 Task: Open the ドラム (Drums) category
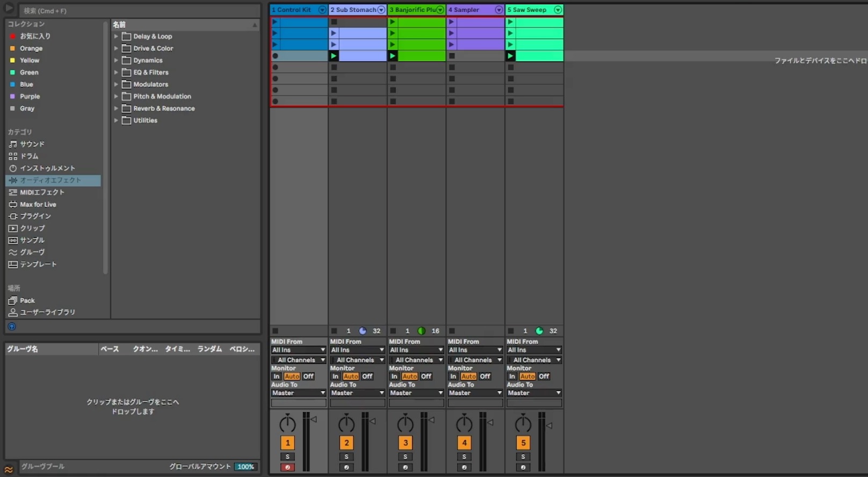point(29,156)
